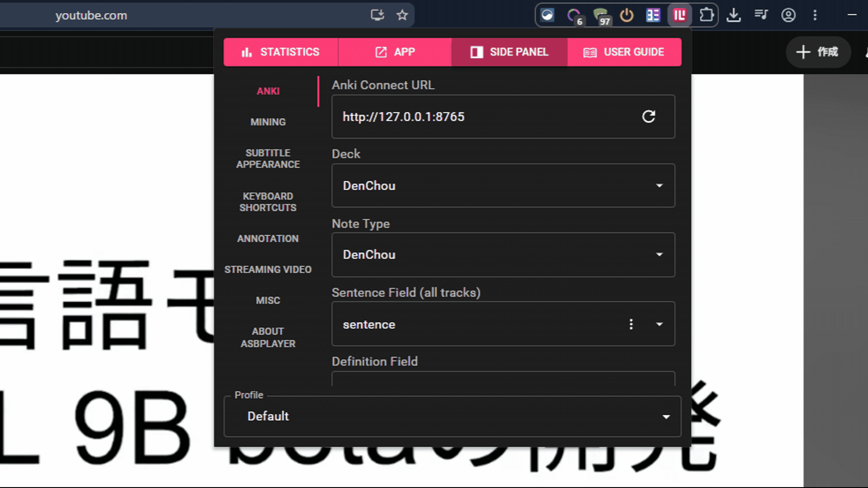Go to Mining settings section
Image resolution: width=868 pixels, height=488 pixels.
point(268,122)
